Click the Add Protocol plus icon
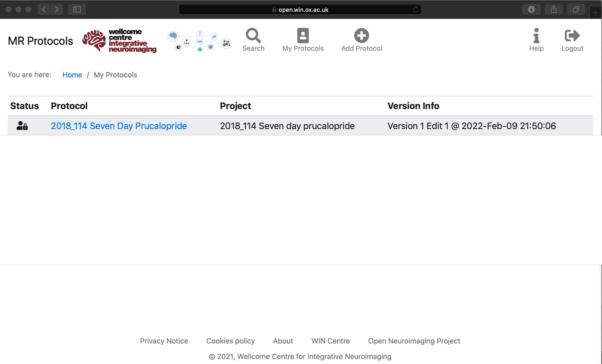 click(x=361, y=36)
